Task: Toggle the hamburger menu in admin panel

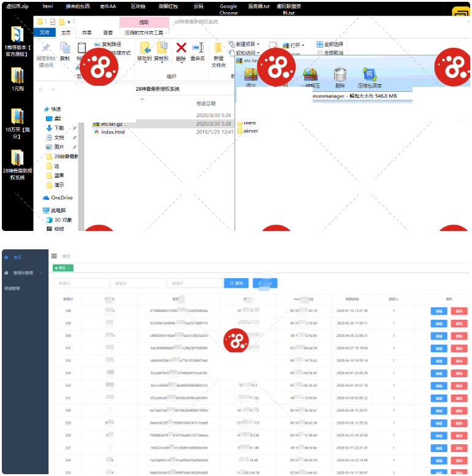Action: pos(54,256)
